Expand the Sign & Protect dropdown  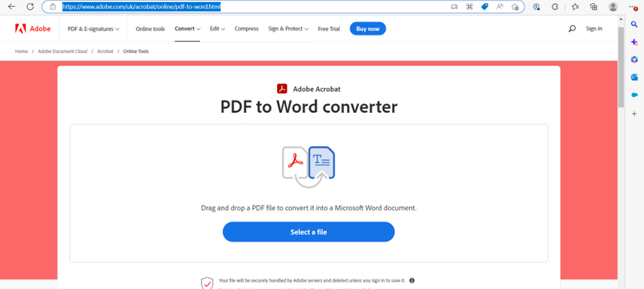(x=288, y=29)
